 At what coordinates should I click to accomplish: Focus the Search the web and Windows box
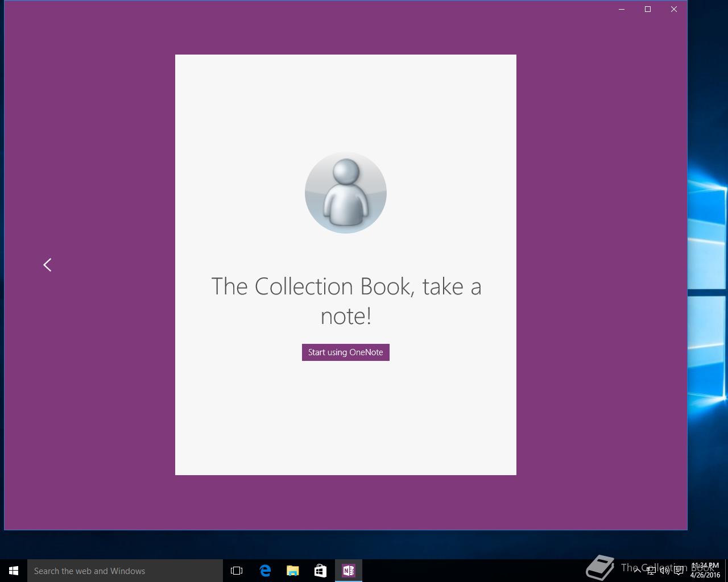(125, 571)
